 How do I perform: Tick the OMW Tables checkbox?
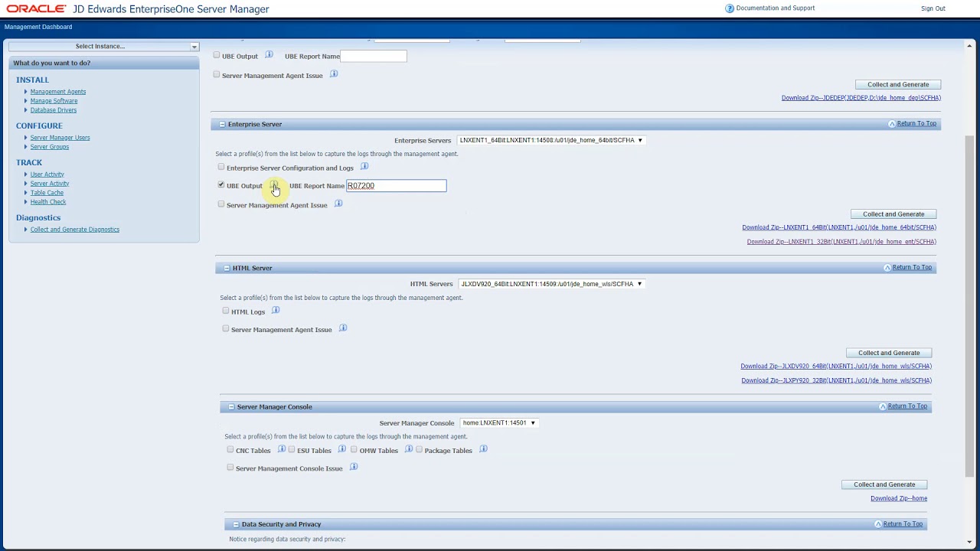click(354, 450)
